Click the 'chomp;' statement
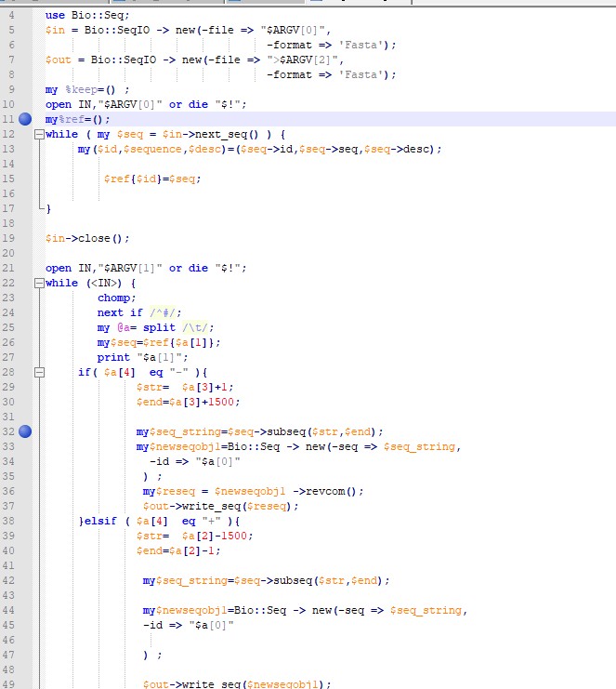Viewport: 616px width, 689px height. [116, 298]
